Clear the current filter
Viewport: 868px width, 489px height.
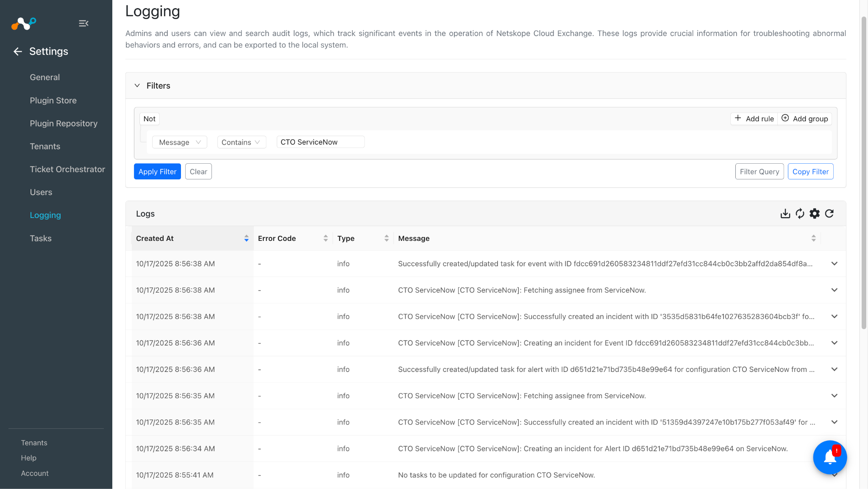198,171
